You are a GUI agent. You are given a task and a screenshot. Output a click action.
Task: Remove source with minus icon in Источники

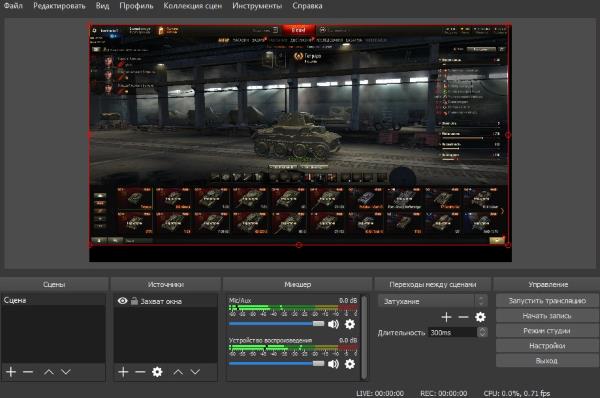click(140, 372)
